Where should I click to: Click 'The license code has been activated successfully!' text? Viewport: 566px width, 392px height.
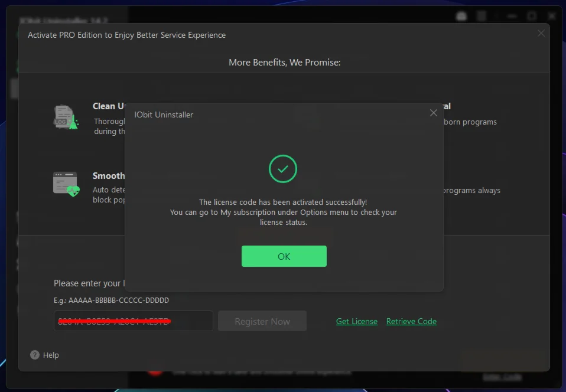click(283, 202)
